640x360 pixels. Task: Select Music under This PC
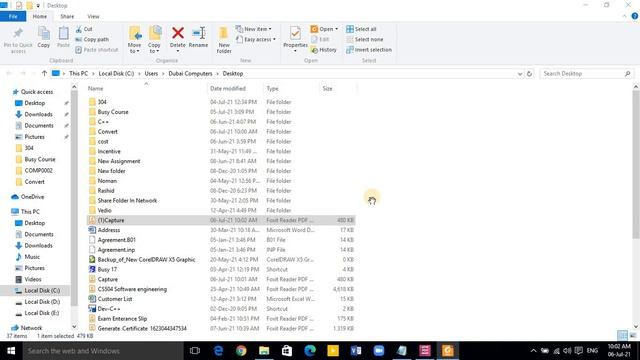32,257
